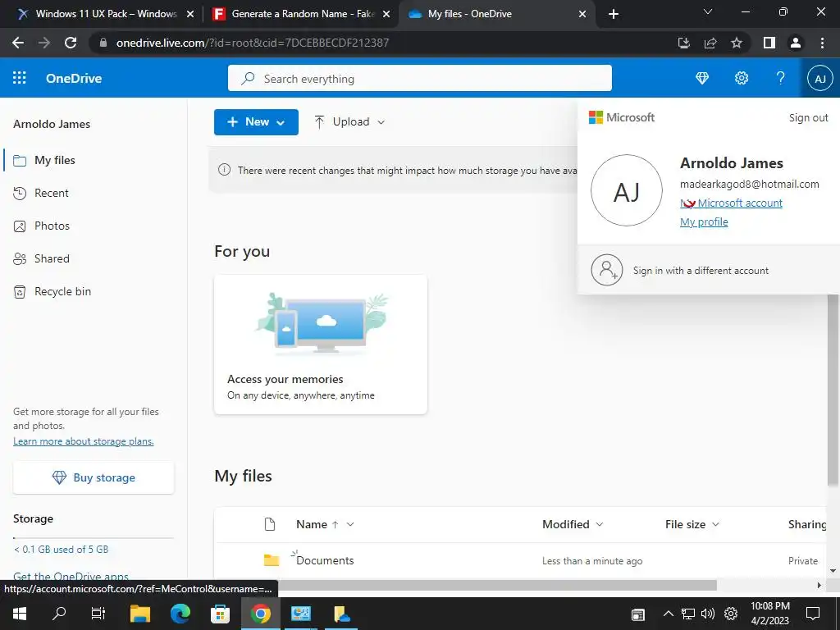Open the premium diamond icon in header
This screenshot has height=630, width=840.
[702, 78]
